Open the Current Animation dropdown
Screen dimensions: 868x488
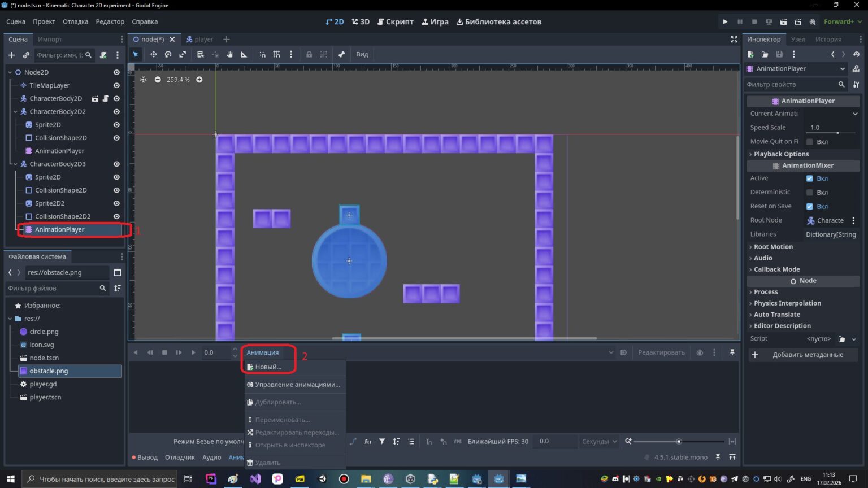pyautogui.click(x=831, y=114)
